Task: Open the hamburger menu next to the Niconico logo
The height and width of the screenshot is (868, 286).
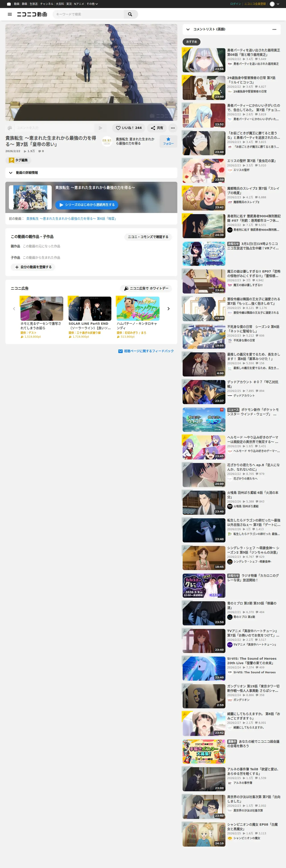Action: point(10,14)
